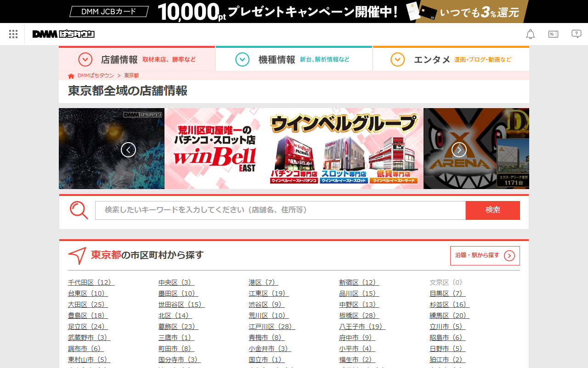Focus the store keyword search field
The width and height of the screenshot is (588, 368).
point(281,210)
